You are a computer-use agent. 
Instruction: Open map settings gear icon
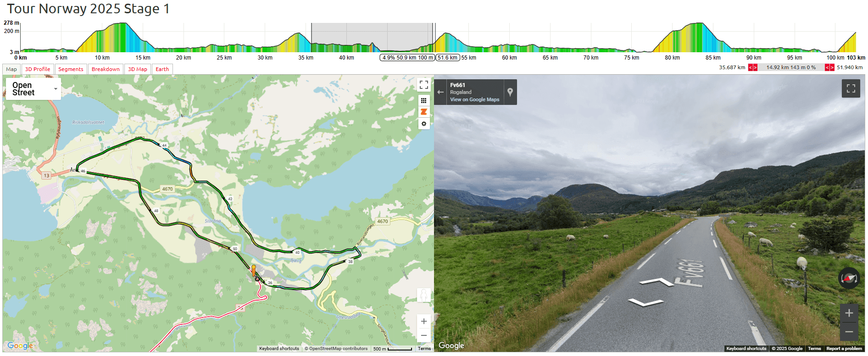tap(424, 124)
